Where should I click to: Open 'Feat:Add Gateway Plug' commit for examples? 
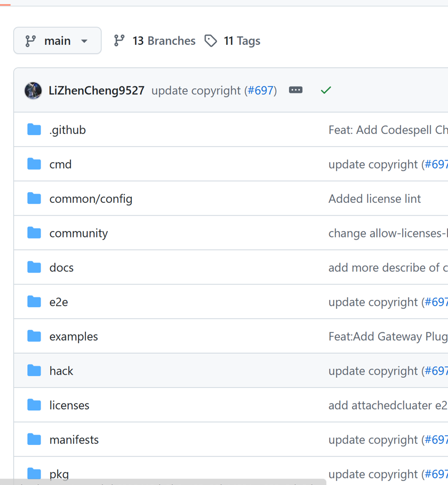click(x=388, y=337)
